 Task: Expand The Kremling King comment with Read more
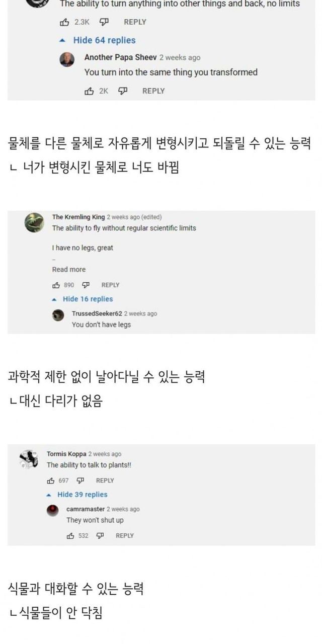(69, 269)
